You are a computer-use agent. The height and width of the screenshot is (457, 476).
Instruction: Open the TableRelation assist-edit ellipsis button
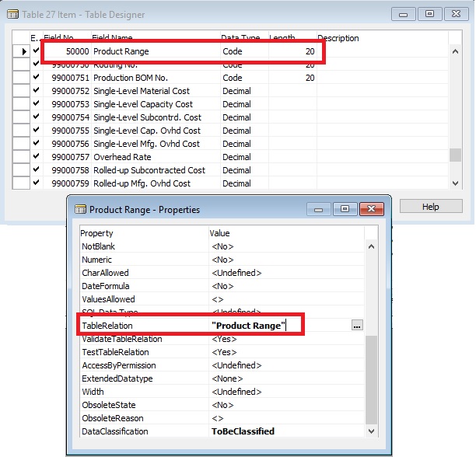[356, 326]
